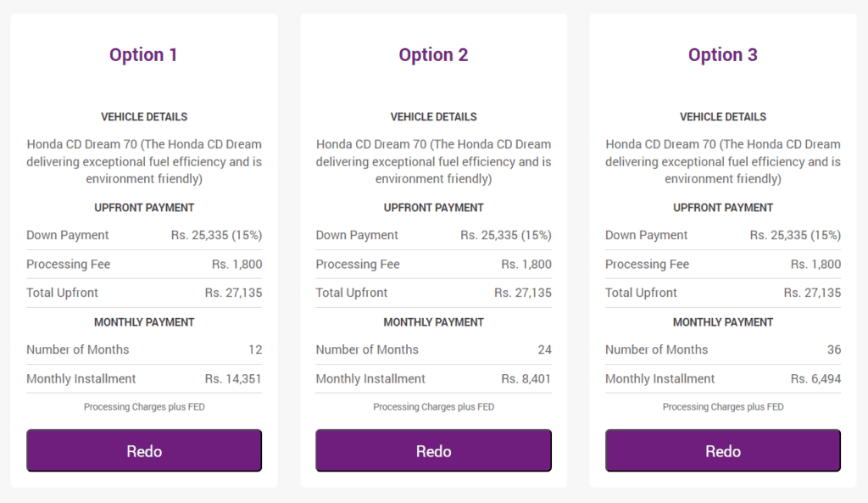
Task: Click Option 1 Down Payment amount
Action: coord(216,235)
